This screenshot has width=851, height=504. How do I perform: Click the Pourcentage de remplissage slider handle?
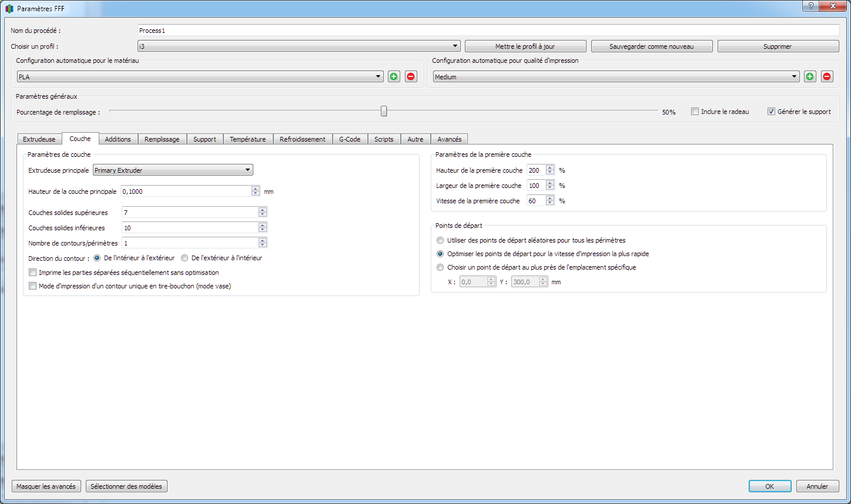click(x=384, y=111)
